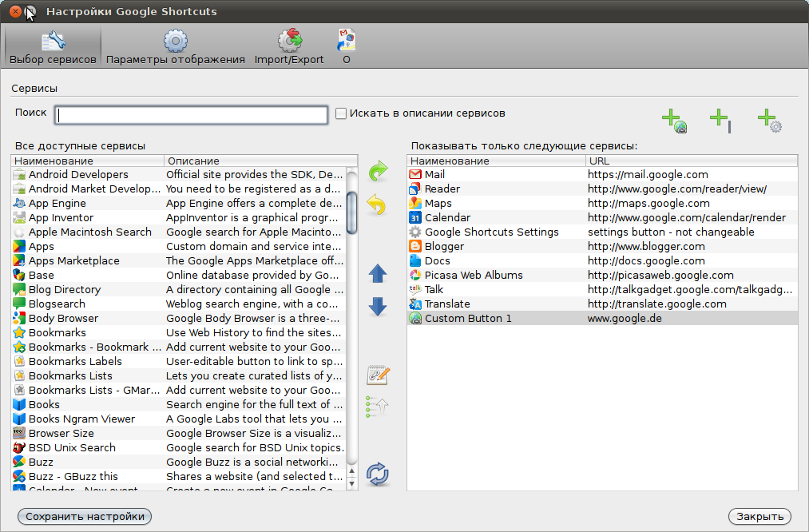Click yellow arrow to remove service
This screenshot has width=809, height=532.
click(377, 204)
